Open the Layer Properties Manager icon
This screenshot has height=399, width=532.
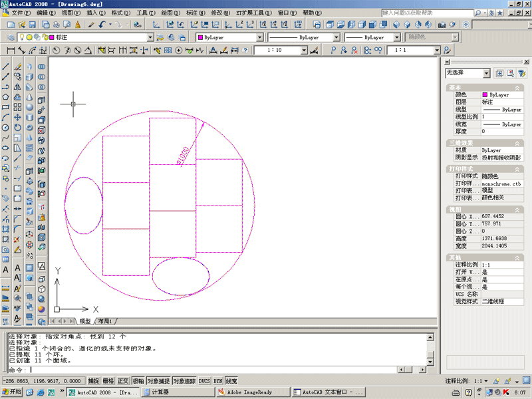click(x=11, y=37)
